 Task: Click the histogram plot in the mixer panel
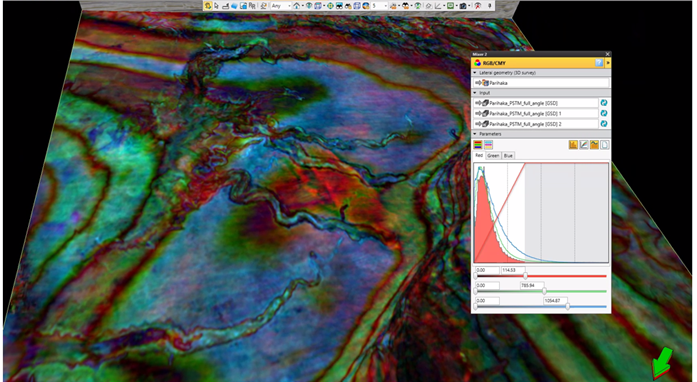coord(541,213)
